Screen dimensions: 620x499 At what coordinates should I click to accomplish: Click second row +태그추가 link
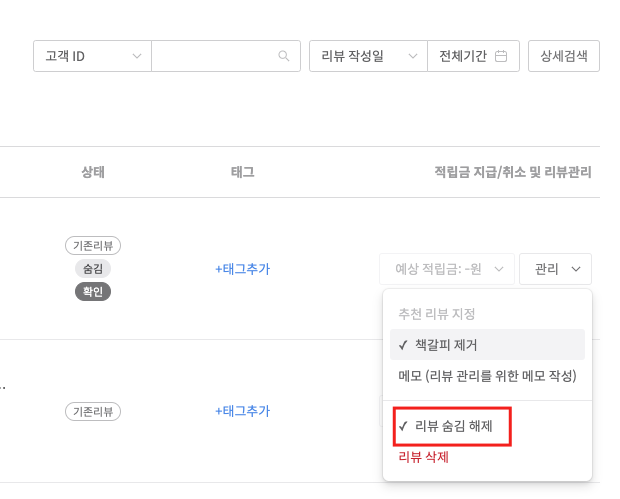point(242,411)
